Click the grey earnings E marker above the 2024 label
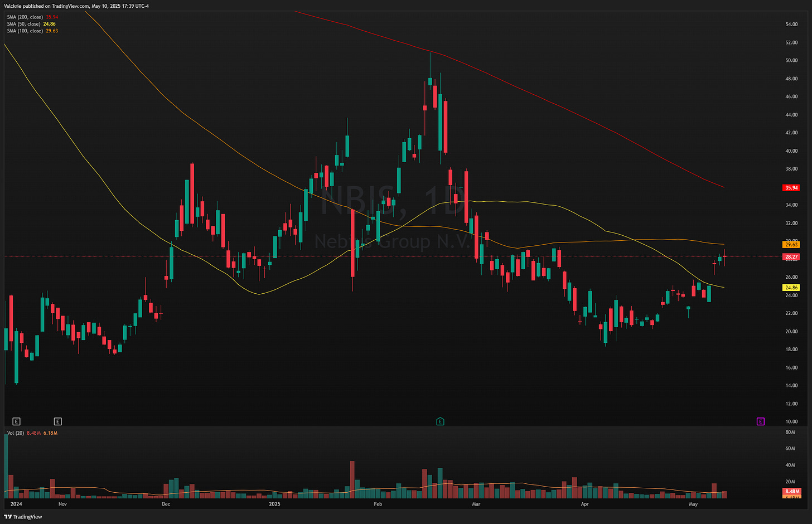 point(16,421)
